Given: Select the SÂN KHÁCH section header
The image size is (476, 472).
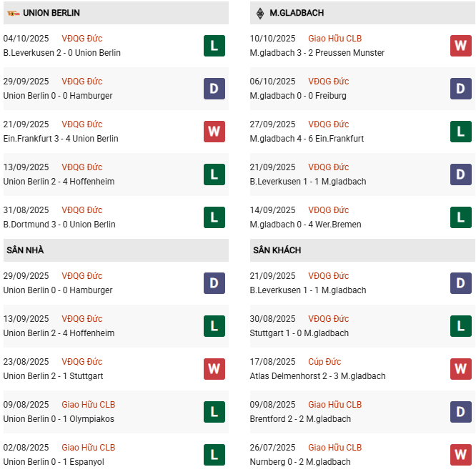Looking at the screenshot, I should tap(277, 250).
